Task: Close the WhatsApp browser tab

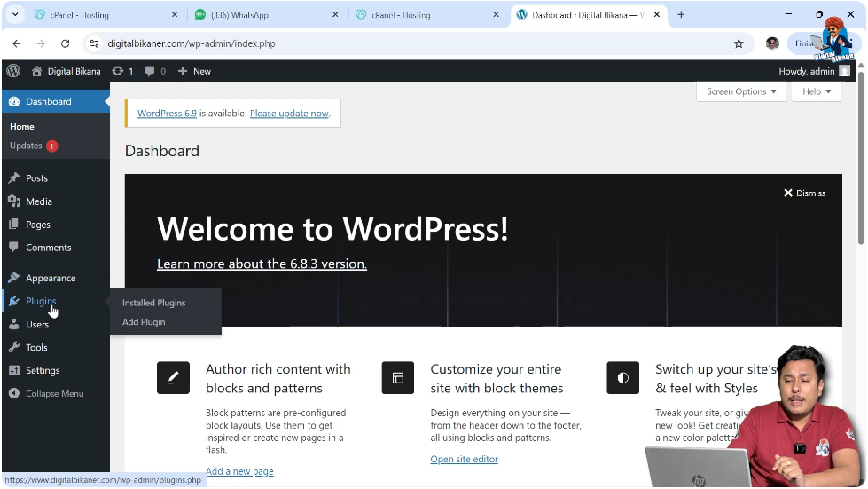Action: pyautogui.click(x=335, y=15)
